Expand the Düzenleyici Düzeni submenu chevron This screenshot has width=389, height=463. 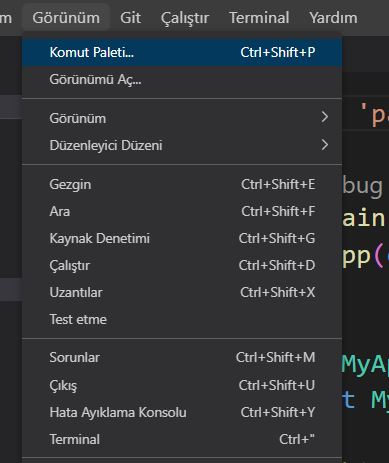point(325,145)
